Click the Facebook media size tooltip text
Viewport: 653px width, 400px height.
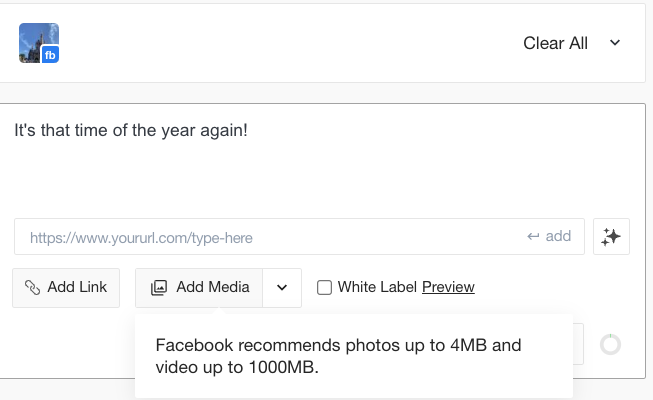point(338,356)
